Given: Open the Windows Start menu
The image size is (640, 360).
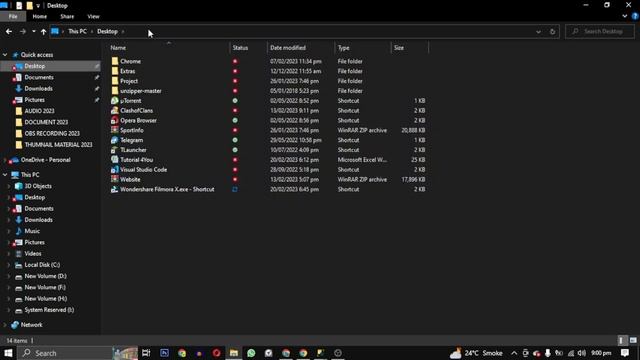Looking at the screenshot, I should tap(8, 353).
